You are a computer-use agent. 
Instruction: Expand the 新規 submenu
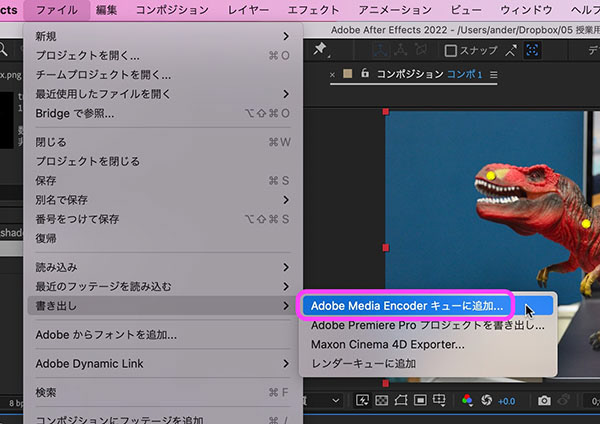163,36
